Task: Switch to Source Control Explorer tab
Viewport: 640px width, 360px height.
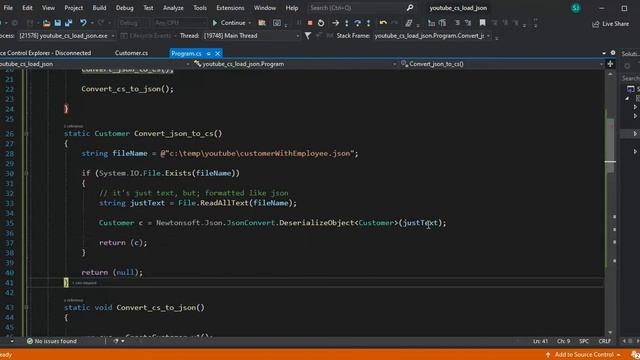Action: [45, 53]
